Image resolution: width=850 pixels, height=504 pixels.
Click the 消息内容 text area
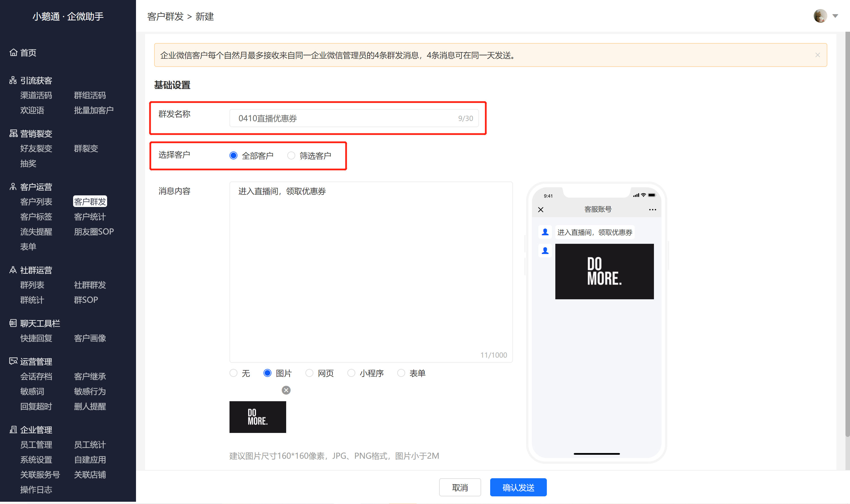(371, 272)
